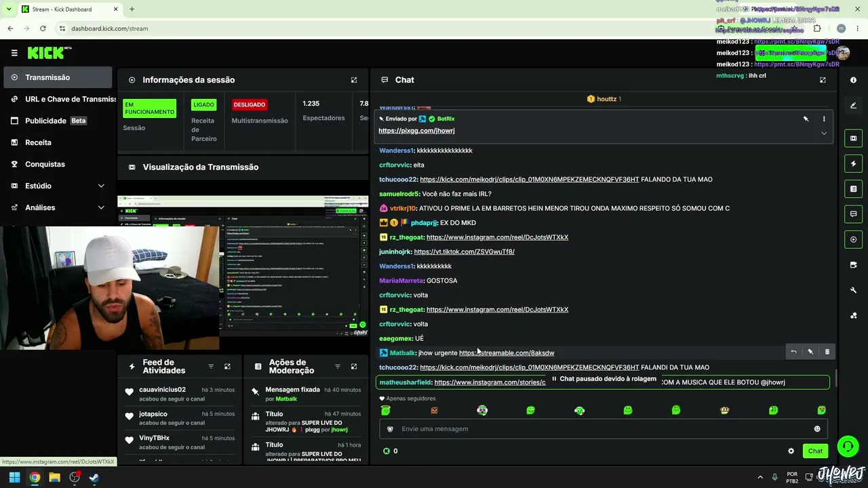Click the play circle icon in right sidebar
The height and width of the screenshot is (488, 868).
[853, 239]
